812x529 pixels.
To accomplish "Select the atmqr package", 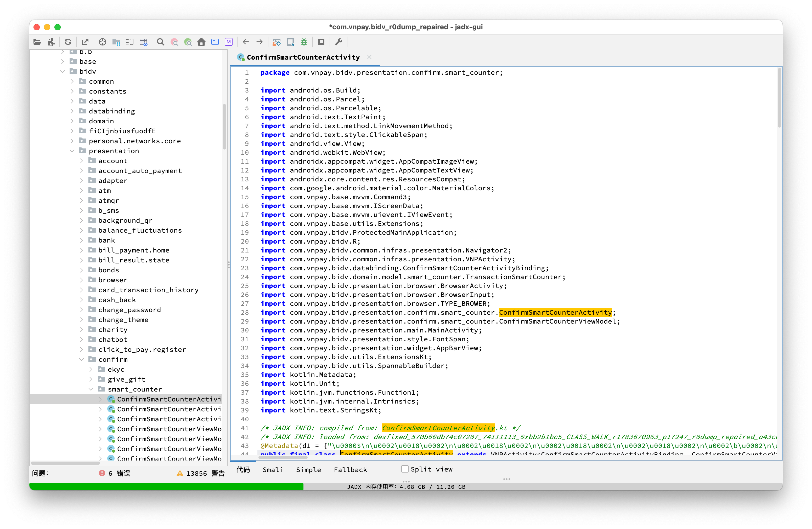I will click(109, 200).
